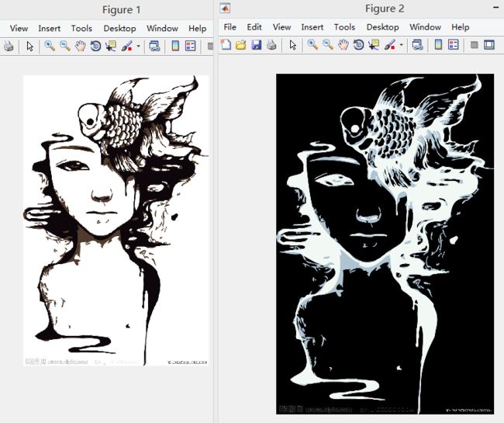This screenshot has height=423, width=504.
Task: Insert Colorbar in Figure 2
Action: point(438,45)
